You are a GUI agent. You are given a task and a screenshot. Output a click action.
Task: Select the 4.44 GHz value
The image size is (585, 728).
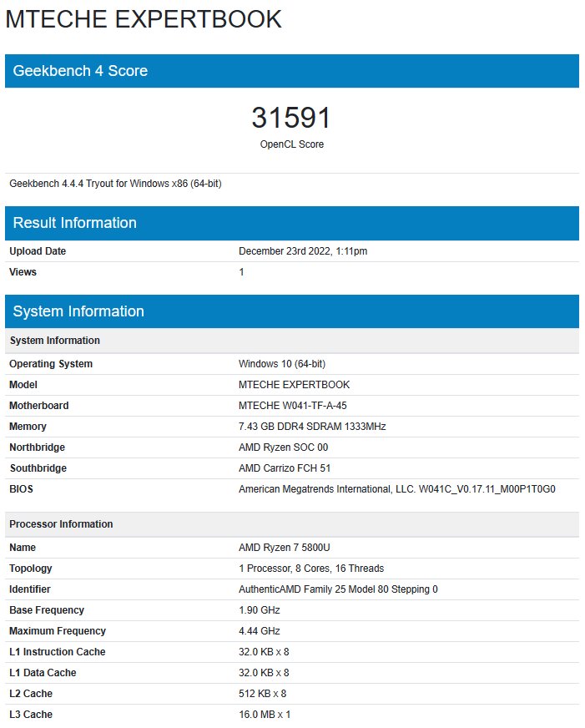pyautogui.click(x=260, y=631)
